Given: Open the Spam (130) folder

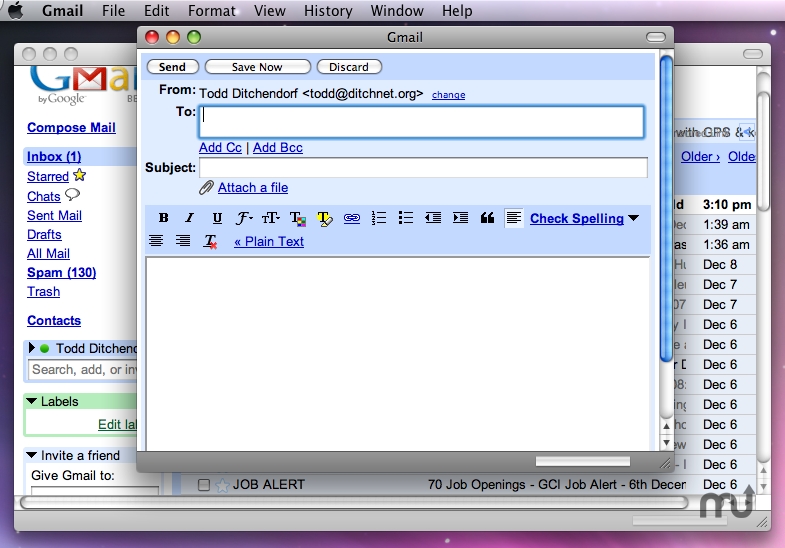Looking at the screenshot, I should tap(62, 273).
